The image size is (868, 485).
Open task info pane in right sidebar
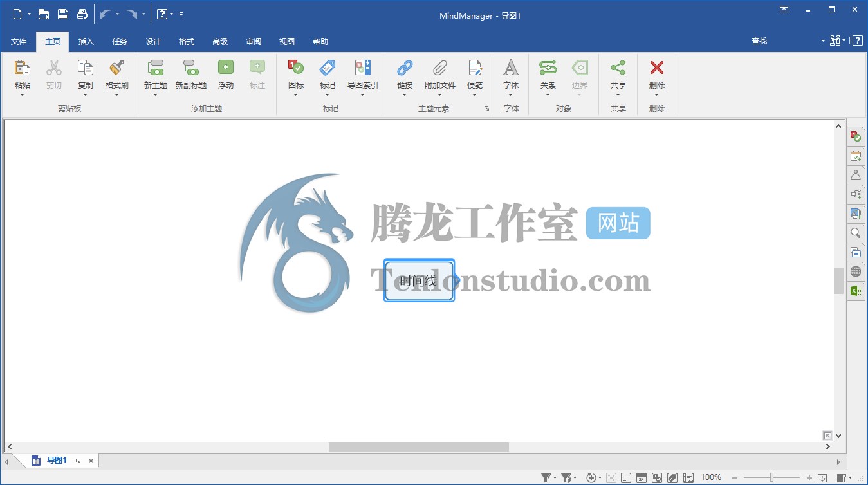pyautogui.click(x=855, y=136)
